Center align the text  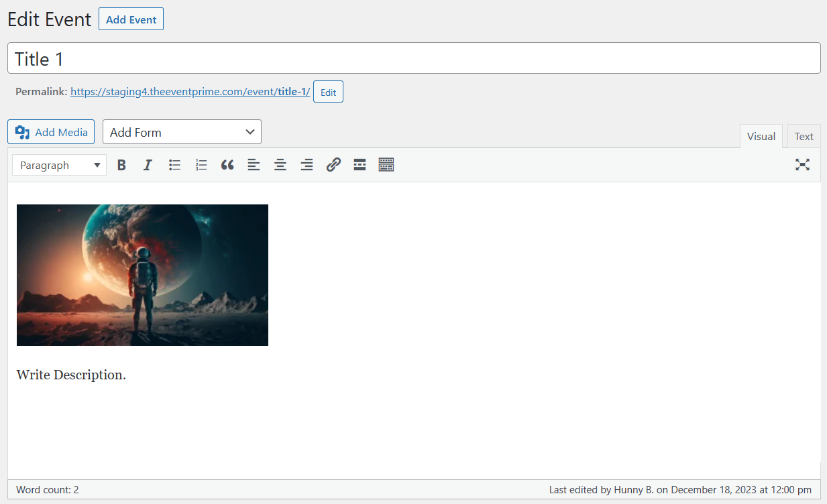(280, 165)
